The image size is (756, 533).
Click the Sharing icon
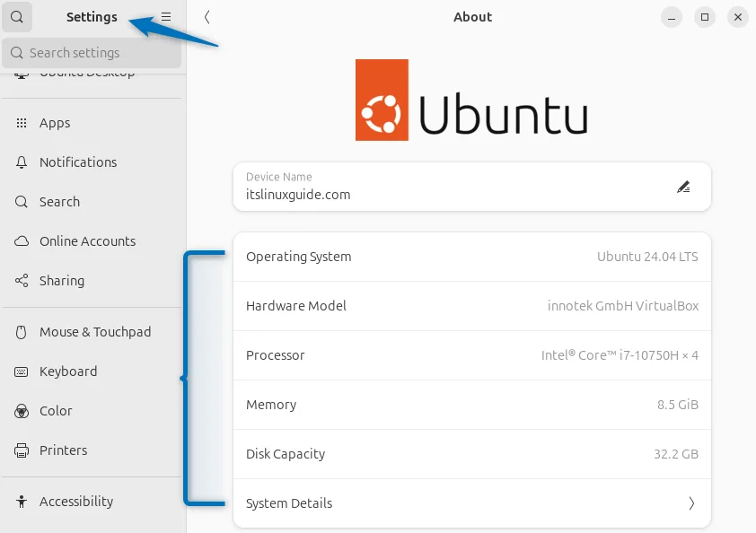22,281
